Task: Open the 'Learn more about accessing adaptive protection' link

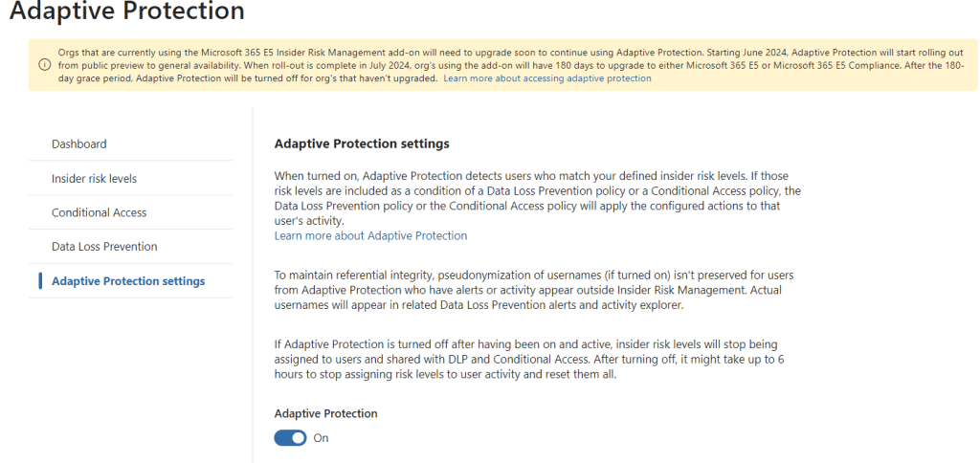Action: [546, 78]
